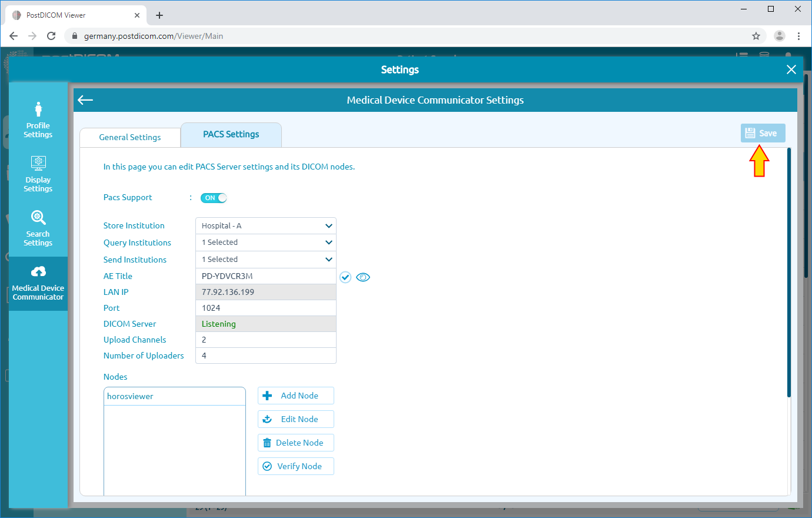Screen dimensions: 812x518
Task: Click the page description text about PACS Server
Action: (x=229, y=167)
